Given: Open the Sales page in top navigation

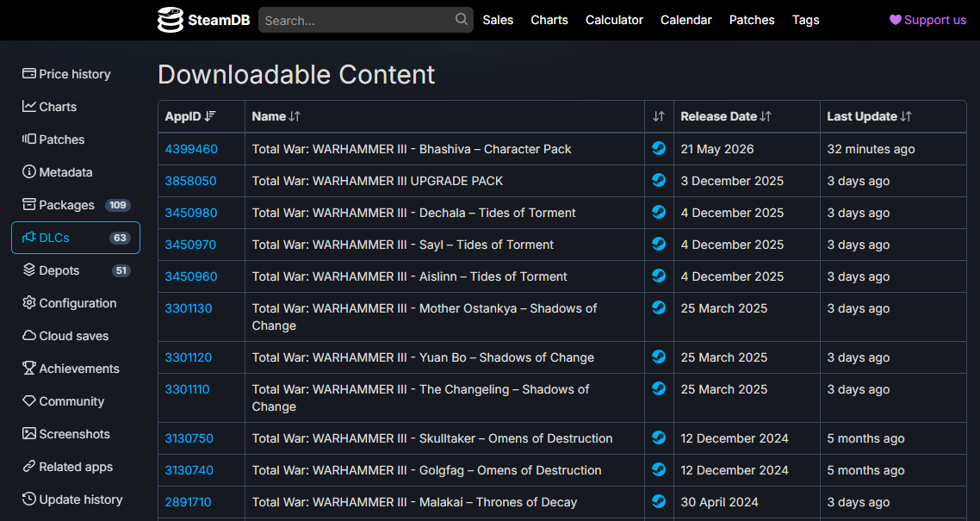Looking at the screenshot, I should pos(498,20).
